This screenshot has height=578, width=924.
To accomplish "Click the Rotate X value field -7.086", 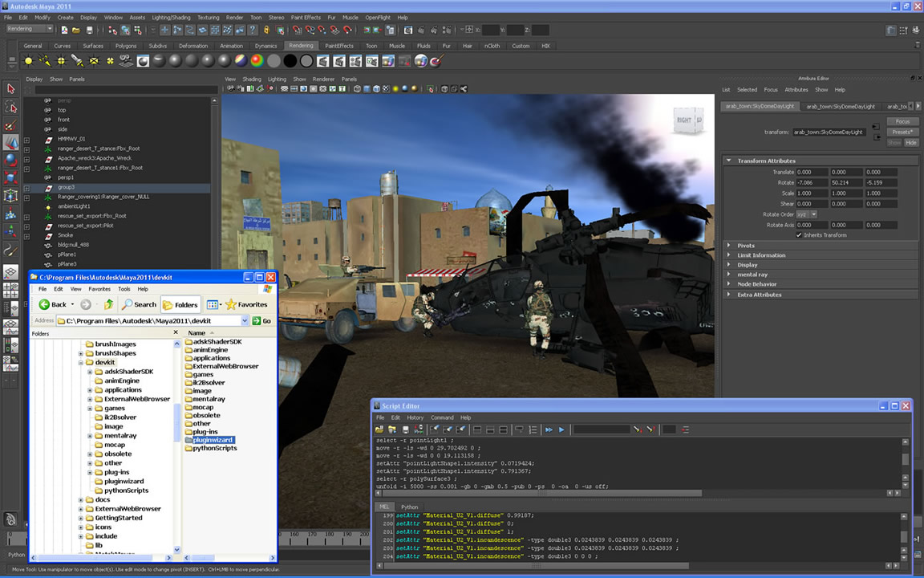I will 812,183.
